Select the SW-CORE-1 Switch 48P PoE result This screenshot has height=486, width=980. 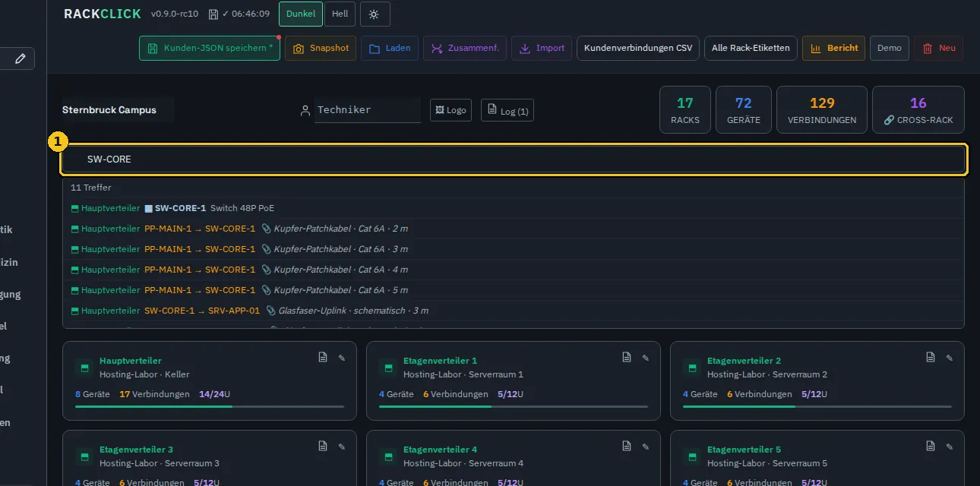click(514, 208)
